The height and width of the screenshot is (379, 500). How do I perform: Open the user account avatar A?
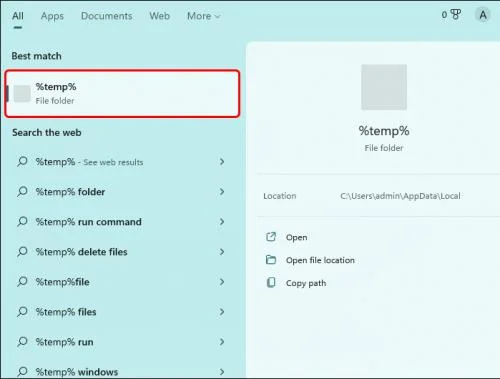483,15
